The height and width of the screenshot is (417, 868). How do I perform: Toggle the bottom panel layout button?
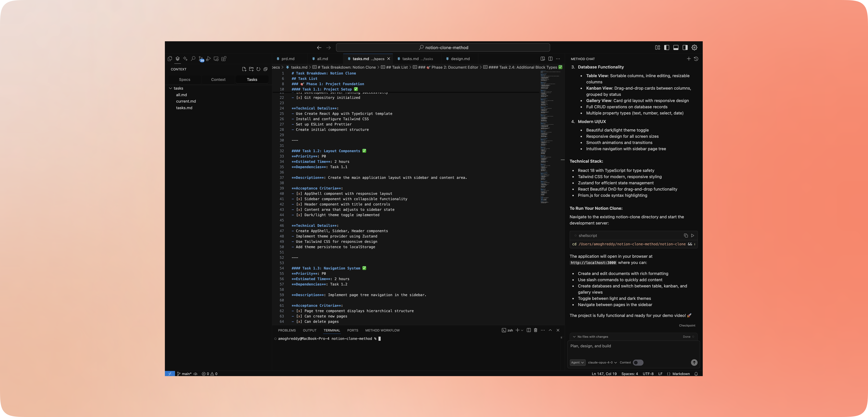[676, 48]
